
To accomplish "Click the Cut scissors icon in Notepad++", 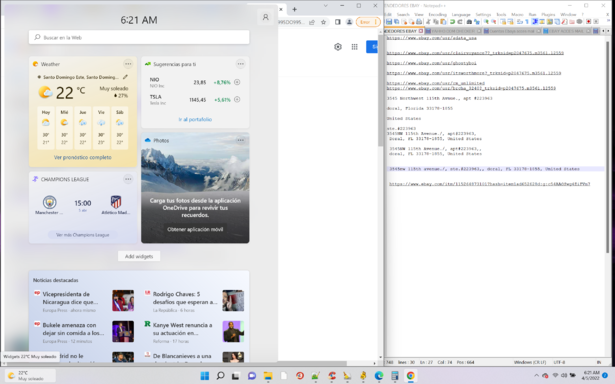I will coord(428,22).
